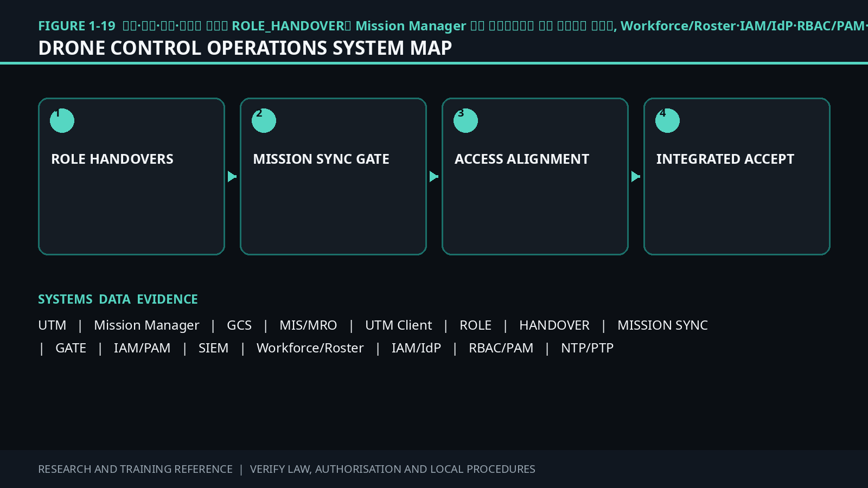Click the MISSION SYNC list entry
The image size is (868, 488).
pos(662,325)
